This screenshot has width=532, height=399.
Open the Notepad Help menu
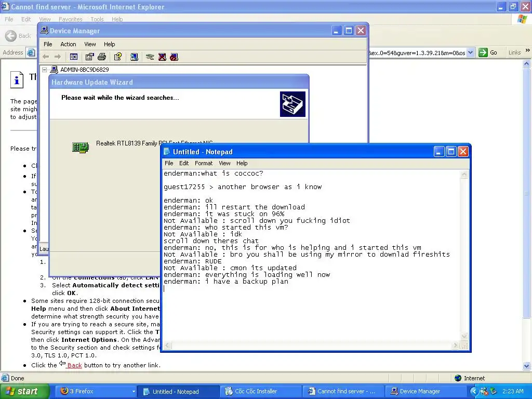(x=242, y=163)
